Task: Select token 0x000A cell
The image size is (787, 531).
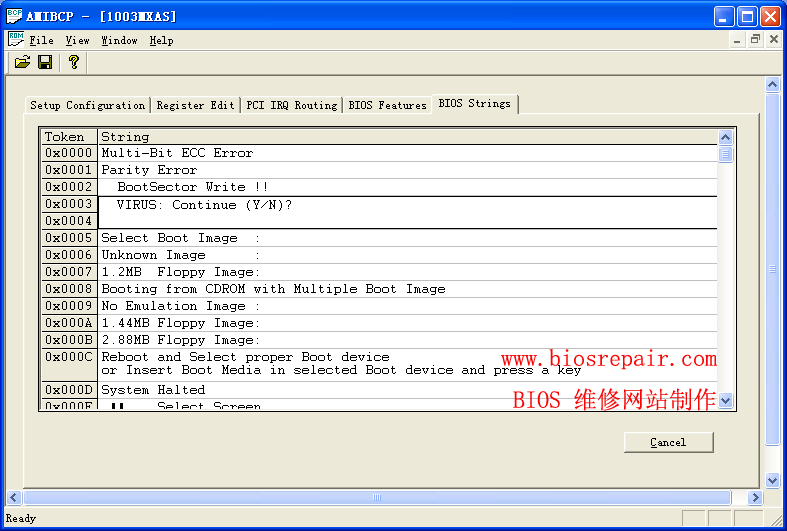Action: click(x=69, y=323)
